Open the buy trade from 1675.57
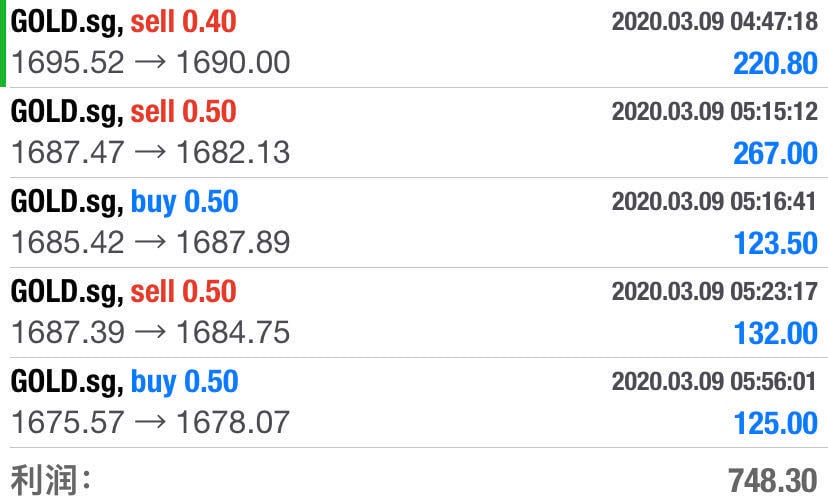Image resolution: width=828 pixels, height=498 pixels. click(x=414, y=402)
